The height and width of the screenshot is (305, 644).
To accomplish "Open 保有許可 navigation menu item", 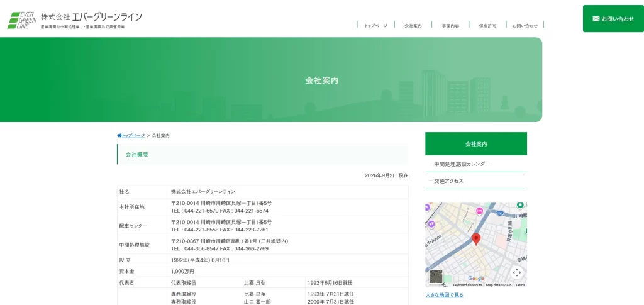I will pyautogui.click(x=487, y=25).
